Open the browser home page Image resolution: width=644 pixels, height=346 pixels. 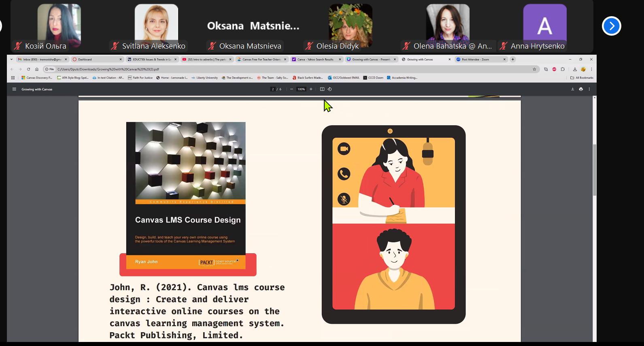(37, 69)
